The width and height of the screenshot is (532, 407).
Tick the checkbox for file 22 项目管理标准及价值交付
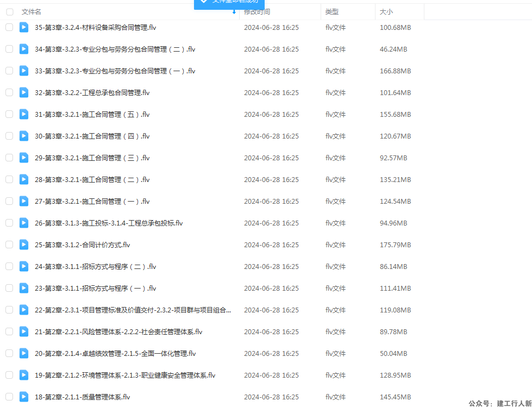coord(9,310)
